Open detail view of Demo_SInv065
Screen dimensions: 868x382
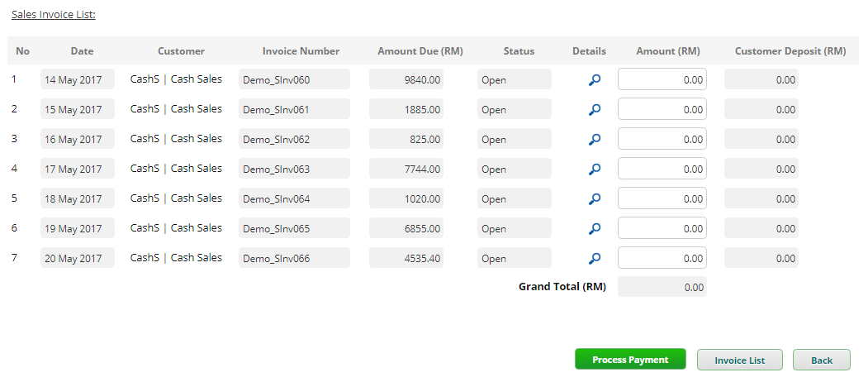tap(594, 229)
